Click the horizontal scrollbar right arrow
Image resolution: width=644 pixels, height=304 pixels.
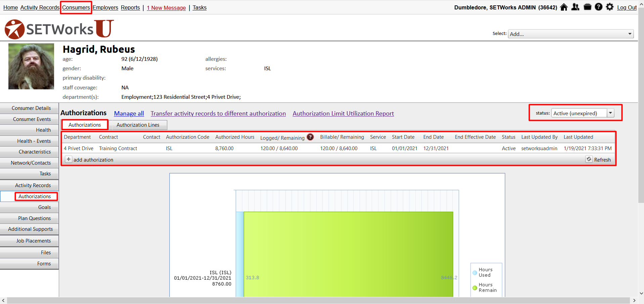(x=634, y=300)
